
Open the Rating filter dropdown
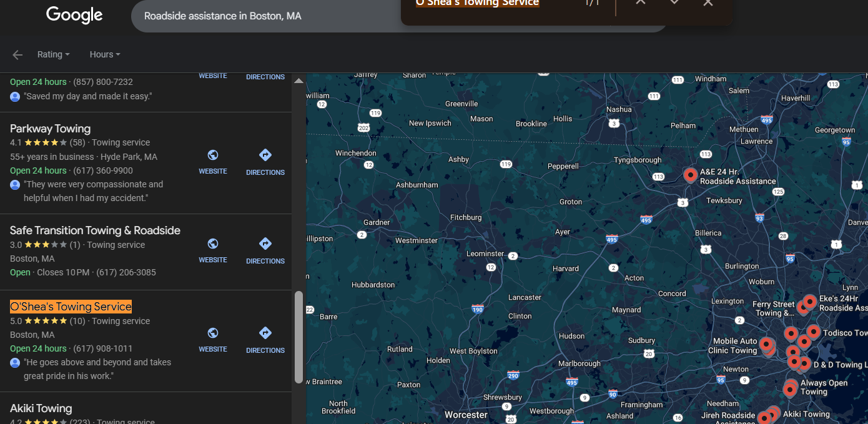pos(53,54)
